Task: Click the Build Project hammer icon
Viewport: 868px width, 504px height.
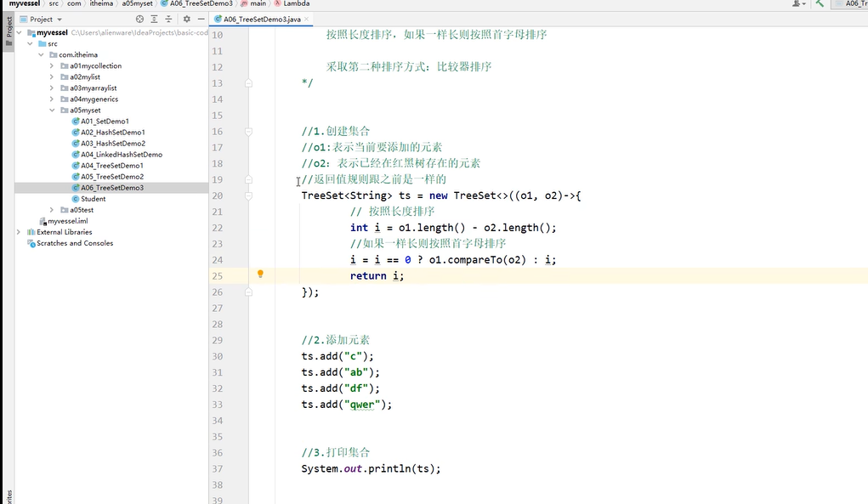Action: [x=820, y=4]
